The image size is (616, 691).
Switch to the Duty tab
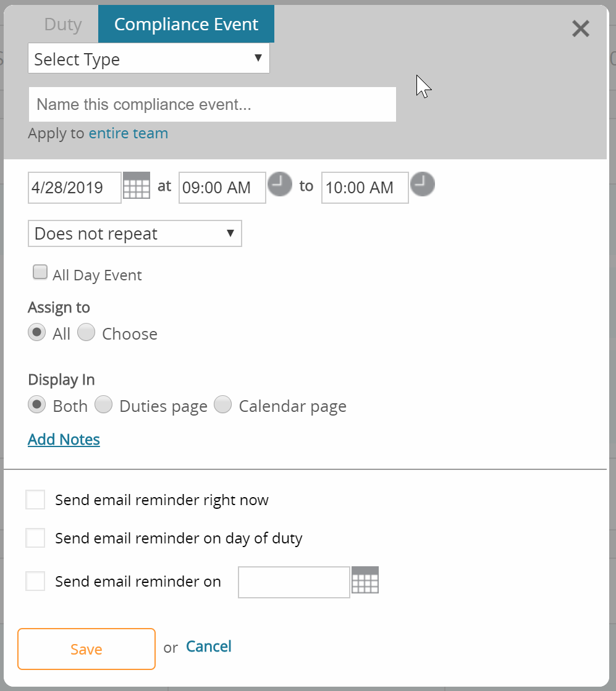coord(63,24)
